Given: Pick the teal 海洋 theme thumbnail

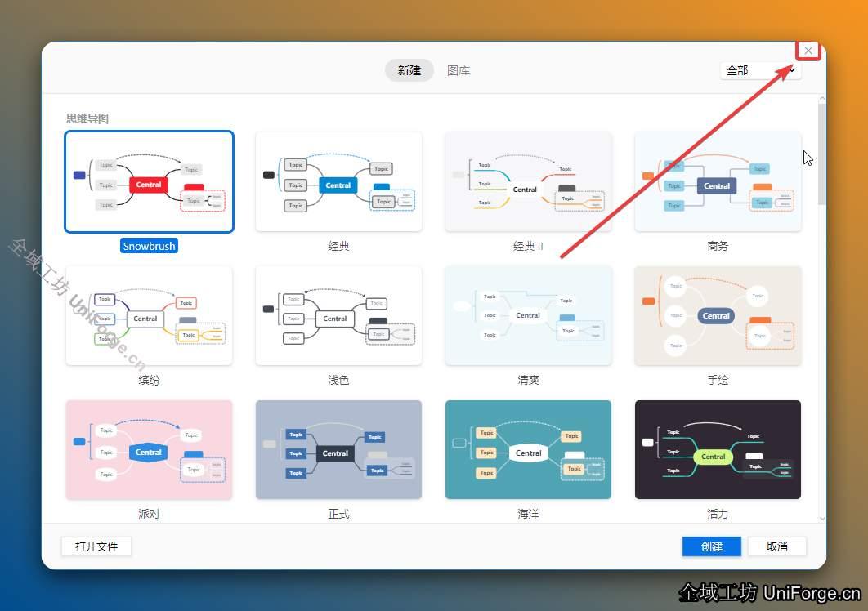Looking at the screenshot, I should pyautogui.click(x=528, y=449).
